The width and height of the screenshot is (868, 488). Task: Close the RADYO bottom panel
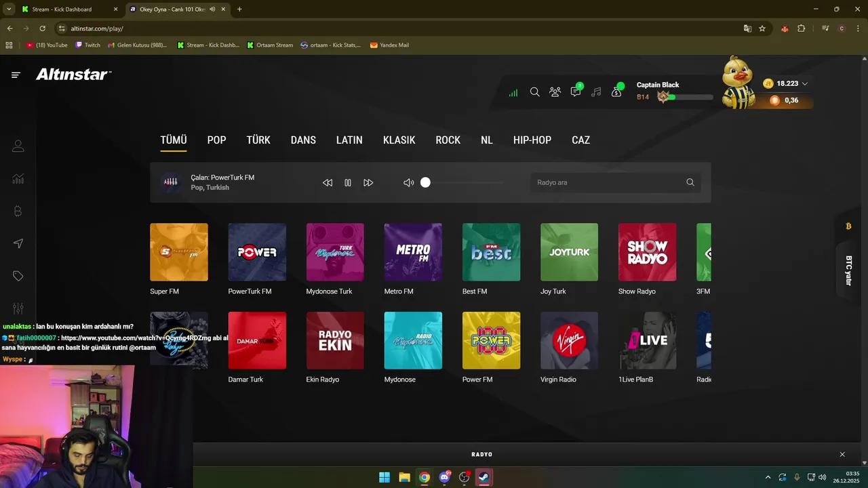click(x=842, y=454)
